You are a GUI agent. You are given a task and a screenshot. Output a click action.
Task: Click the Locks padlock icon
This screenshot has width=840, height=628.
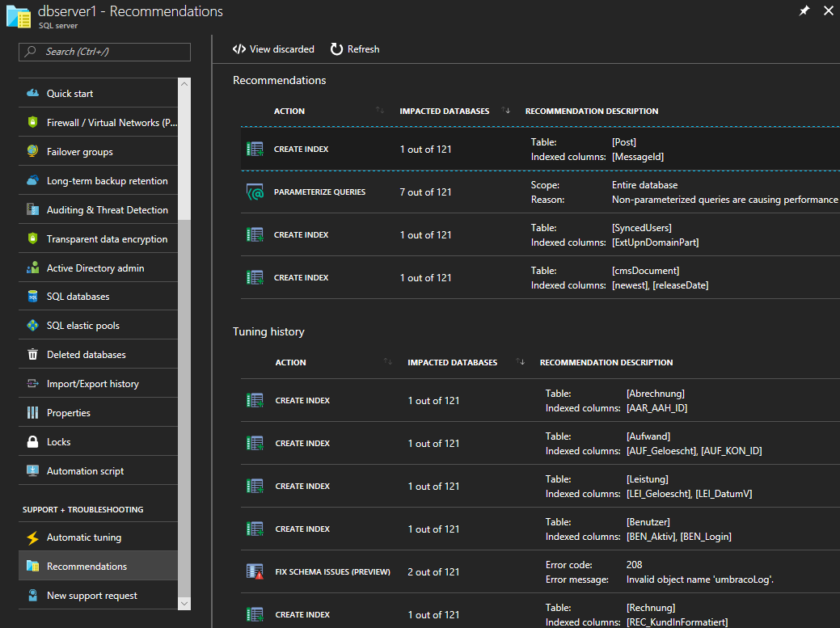(32, 442)
